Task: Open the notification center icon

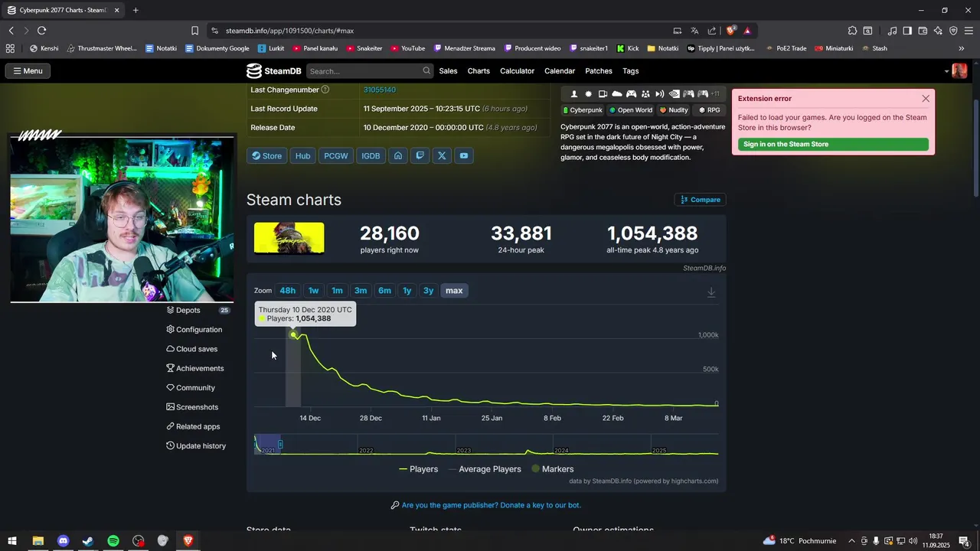Action: [x=964, y=541]
